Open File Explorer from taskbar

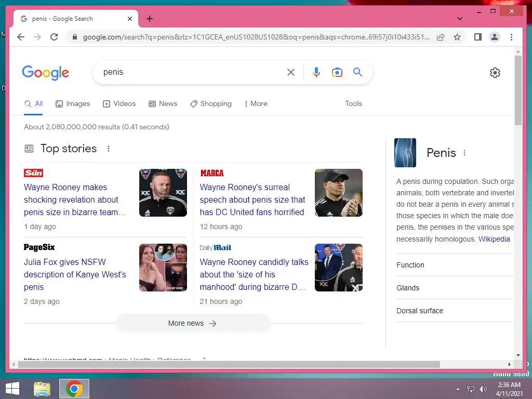pyautogui.click(x=42, y=389)
